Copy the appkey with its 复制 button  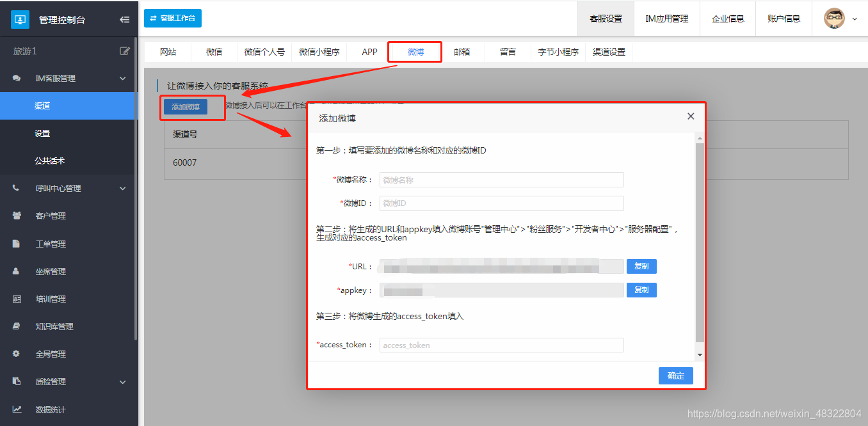tap(641, 290)
